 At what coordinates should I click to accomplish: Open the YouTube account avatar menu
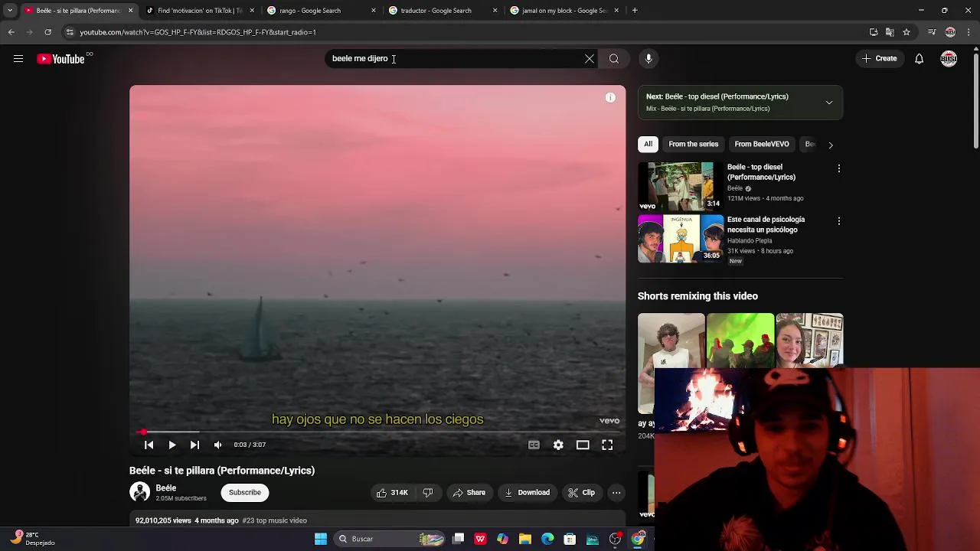coord(949,59)
